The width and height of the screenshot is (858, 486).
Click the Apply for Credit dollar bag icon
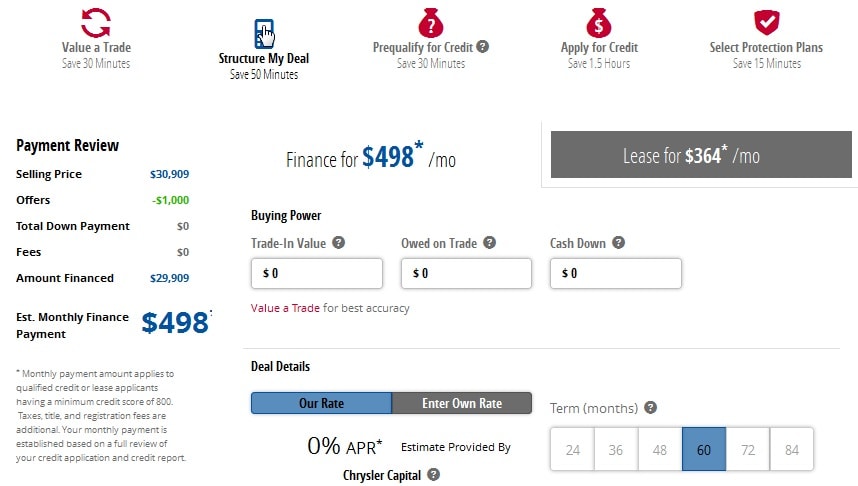coord(599,23)
